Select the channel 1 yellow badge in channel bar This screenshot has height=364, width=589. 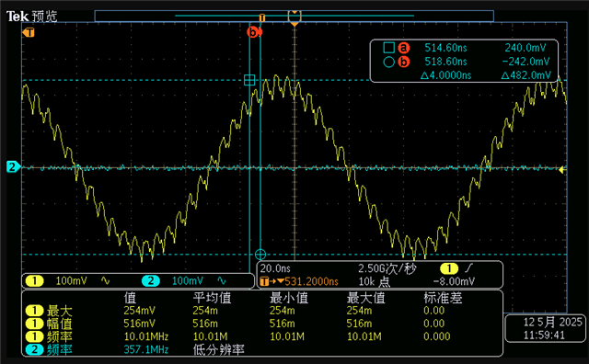click(35, 280)
